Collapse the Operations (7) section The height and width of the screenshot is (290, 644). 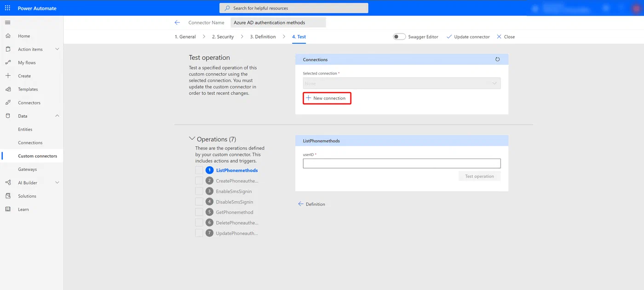click(x=192, y=138)
